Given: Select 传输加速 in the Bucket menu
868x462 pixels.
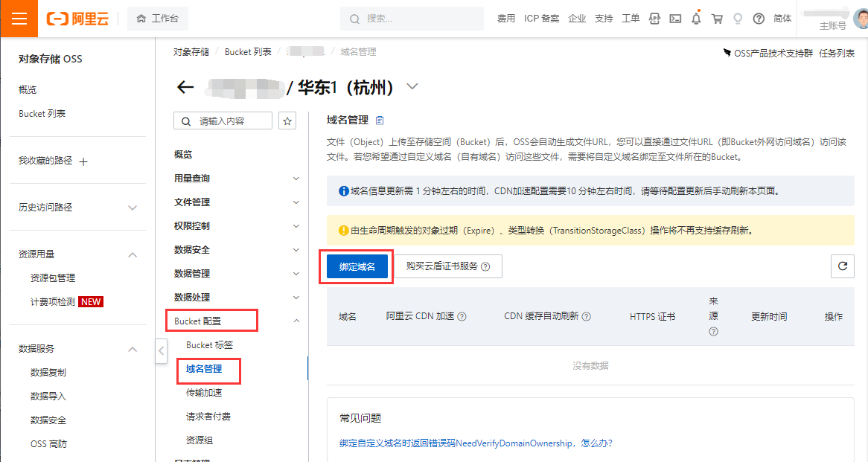Looking at the screenshot, I should click(x=204, y=393).
